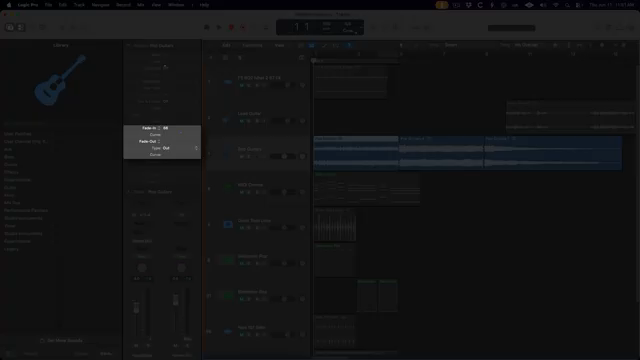
Task: Open the tracks area Edit menu
Action: (x=227, y=45)
